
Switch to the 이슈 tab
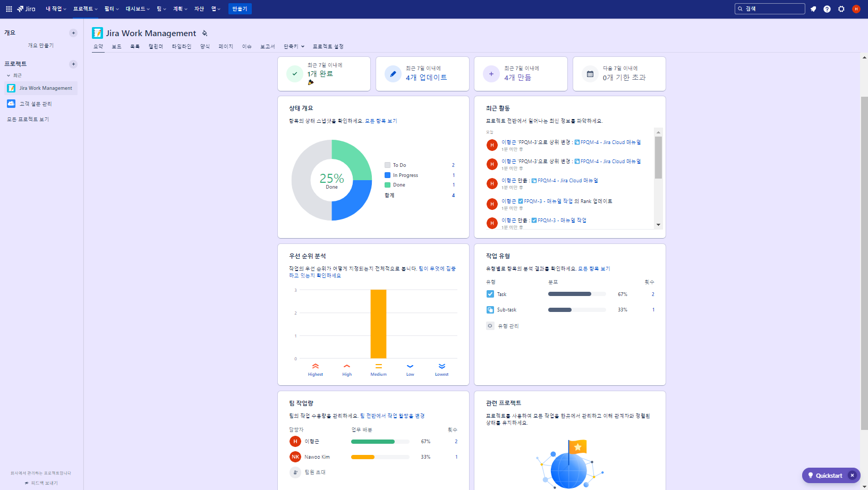pos(247,46)
